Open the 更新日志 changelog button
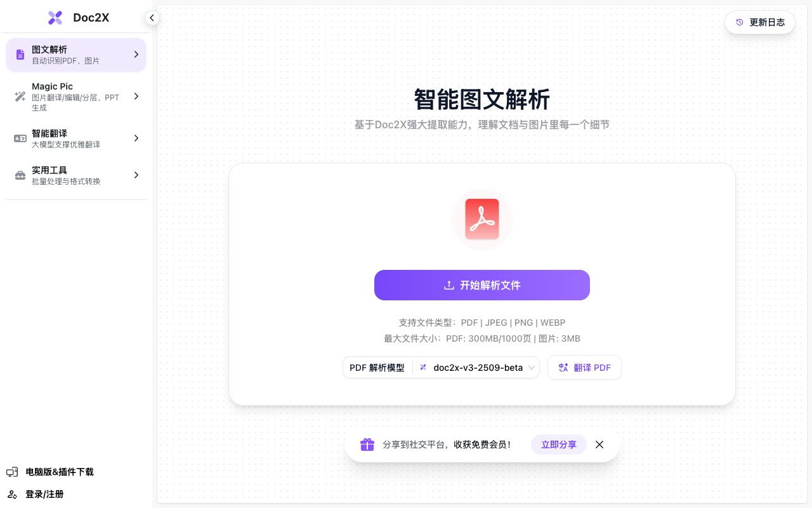The width and height of the screenshot is (812, 508). 760,22
